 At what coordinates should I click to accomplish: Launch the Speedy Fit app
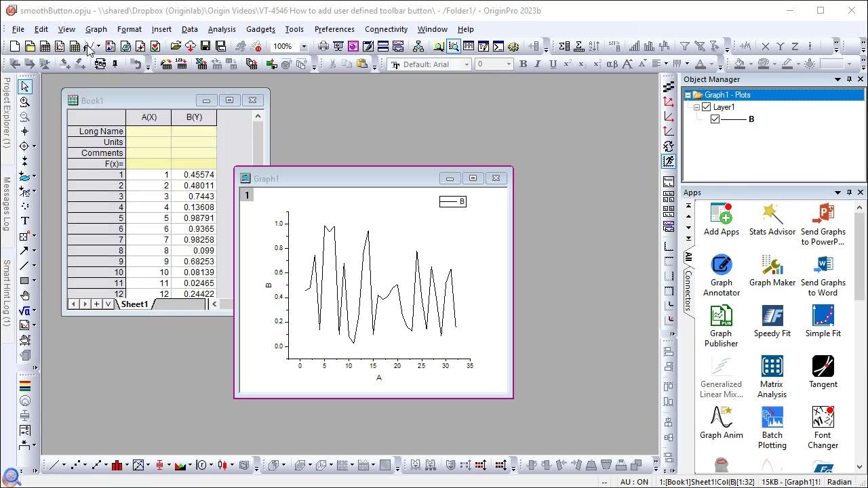coord(772,321)
